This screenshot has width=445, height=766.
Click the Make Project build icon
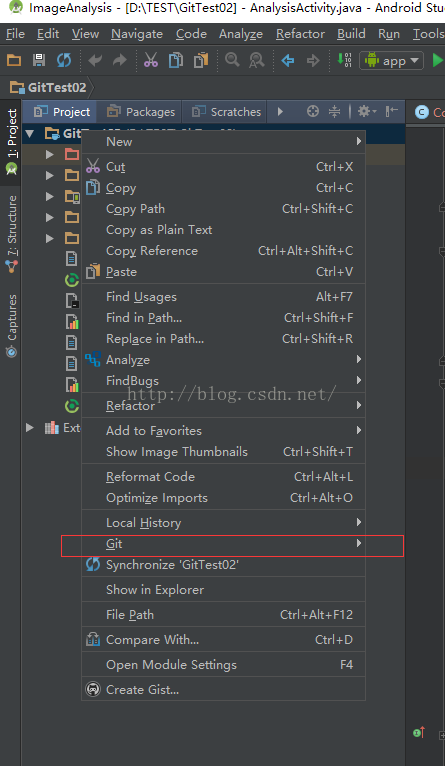[344, 60]
